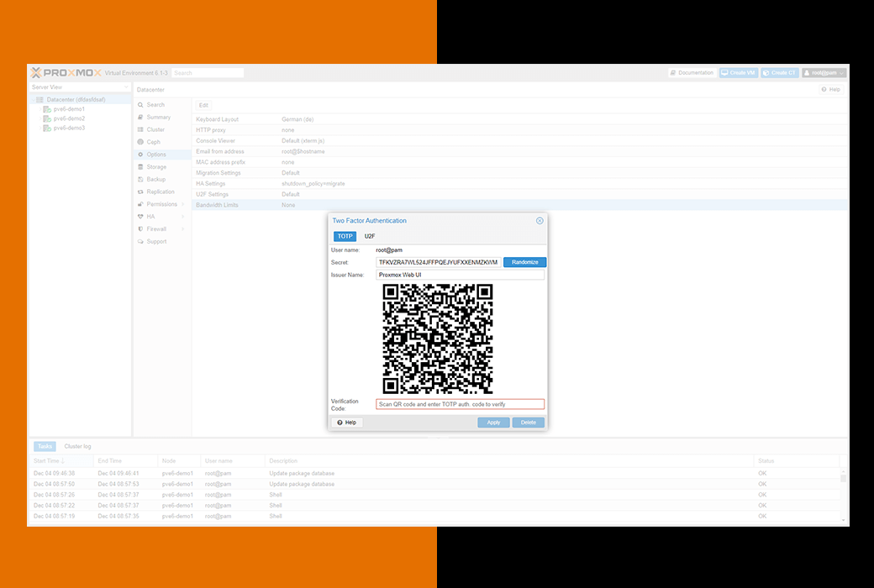Open the Permissions unlock icon
This screenshot has width=874, height=588.
pos(140,204)
